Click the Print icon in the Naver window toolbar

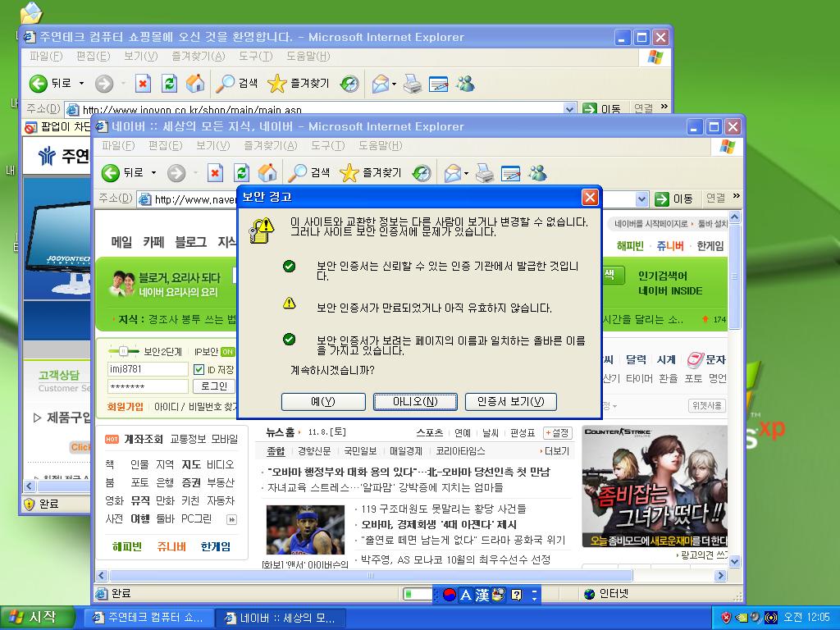[485, 172]
